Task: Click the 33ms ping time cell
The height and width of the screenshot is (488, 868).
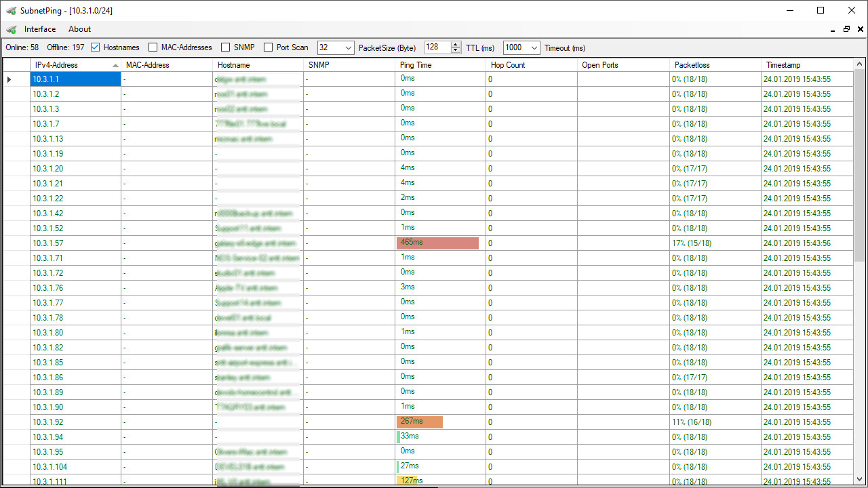Action: click(441, 437)
